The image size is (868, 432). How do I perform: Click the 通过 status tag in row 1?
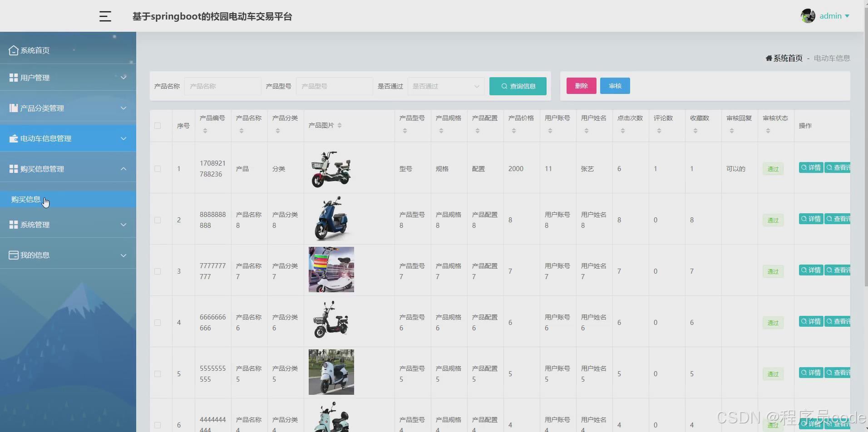pyautogui.click(x=773, y=169)
